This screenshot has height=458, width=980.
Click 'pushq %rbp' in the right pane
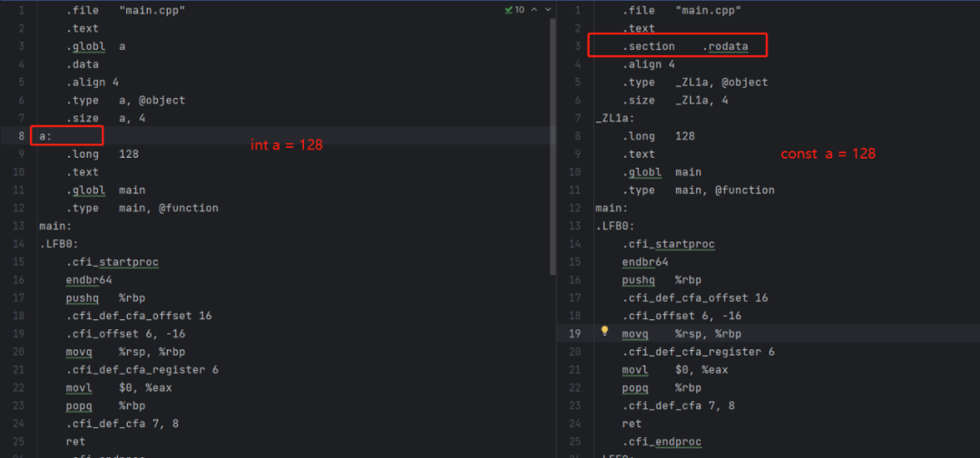coord(661,280)
